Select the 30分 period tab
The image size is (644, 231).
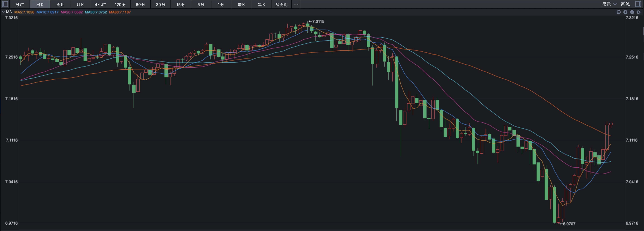[161, 5]
